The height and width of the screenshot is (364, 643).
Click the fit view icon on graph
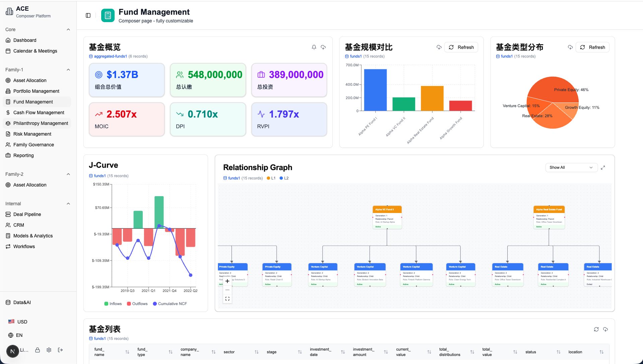[x=227, y=299]
